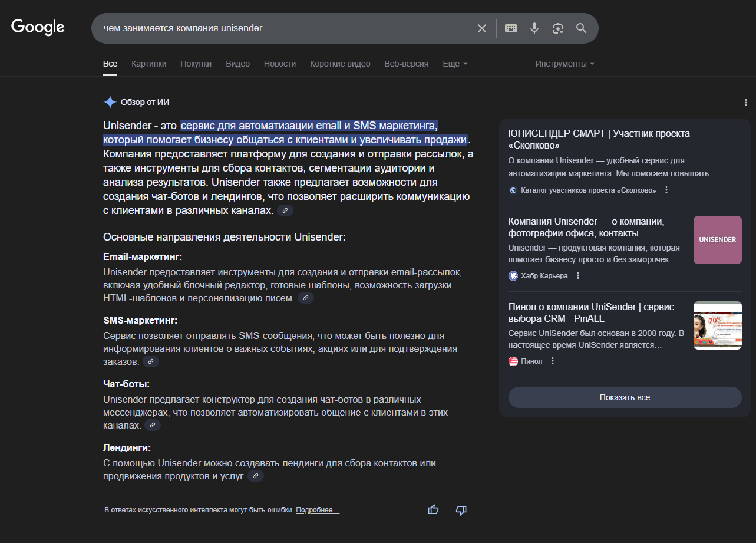Open three-dot menu beside Хабр Карьера source

pyautogui.click(x=578, y=275)
